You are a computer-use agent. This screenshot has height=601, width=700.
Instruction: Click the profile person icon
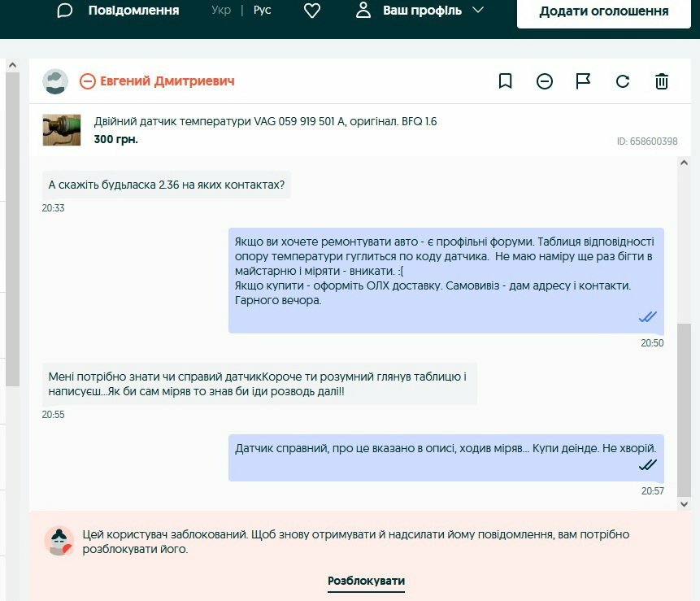[x=363, y=10]
